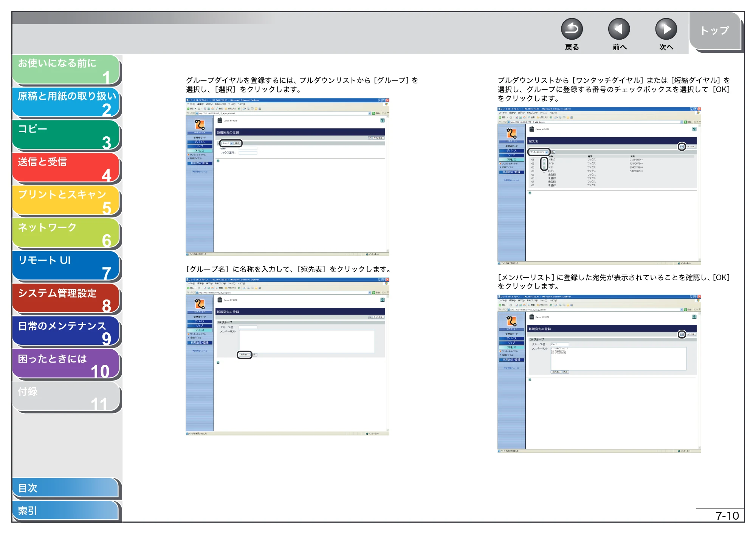
Task: Open chapter 8 システム管理設定
Action: point(66,299)
